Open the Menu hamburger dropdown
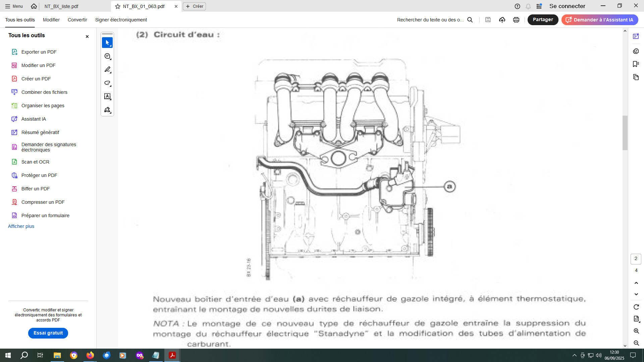The height and width of the screenshot is (362, 644). pyautogui.click(x=14, y=6)
